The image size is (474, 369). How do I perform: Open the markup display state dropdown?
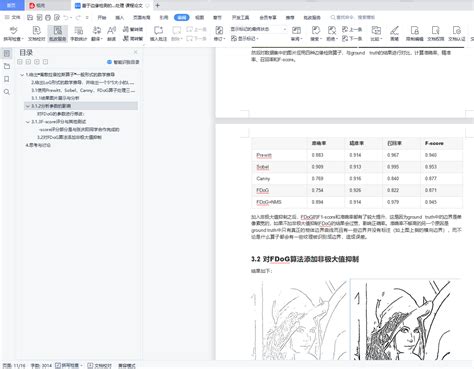(258, 29)
